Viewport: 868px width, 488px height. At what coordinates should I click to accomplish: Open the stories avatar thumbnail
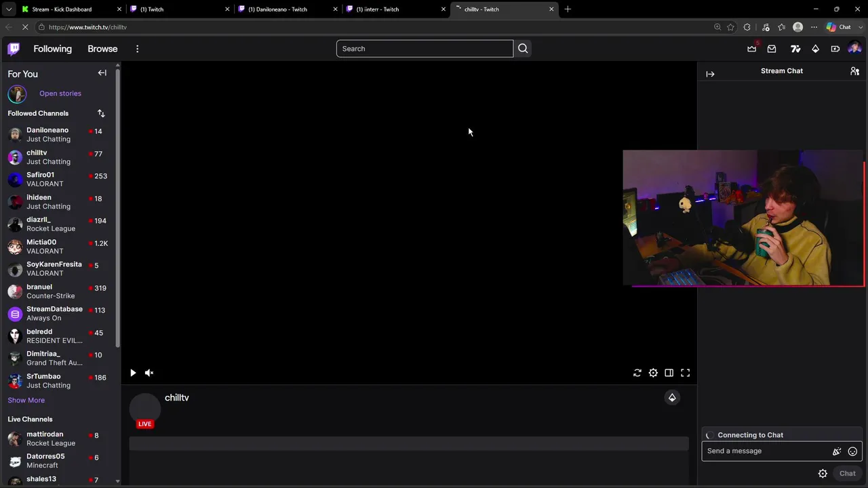pyautogui.click(x=17, y=94)
